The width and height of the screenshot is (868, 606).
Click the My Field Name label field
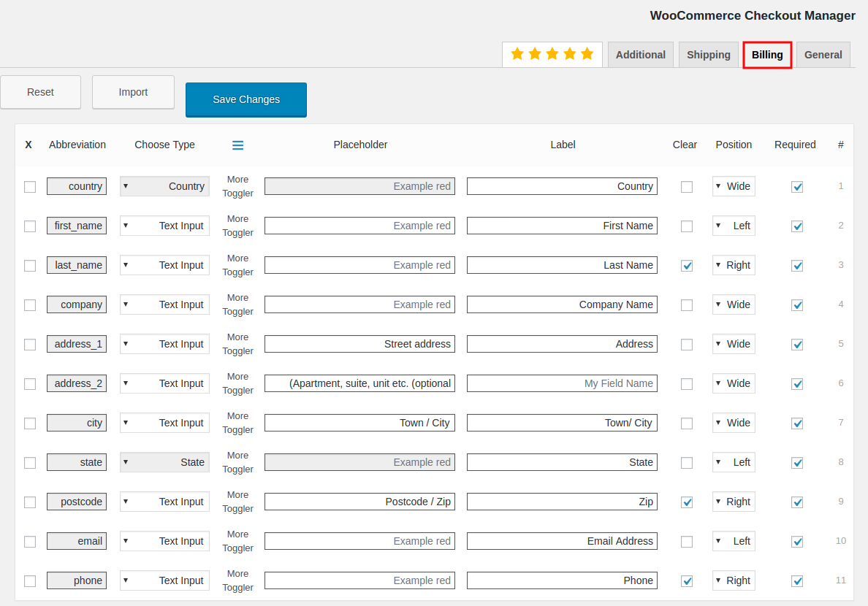pyautogui.click(x=562, y=383)
